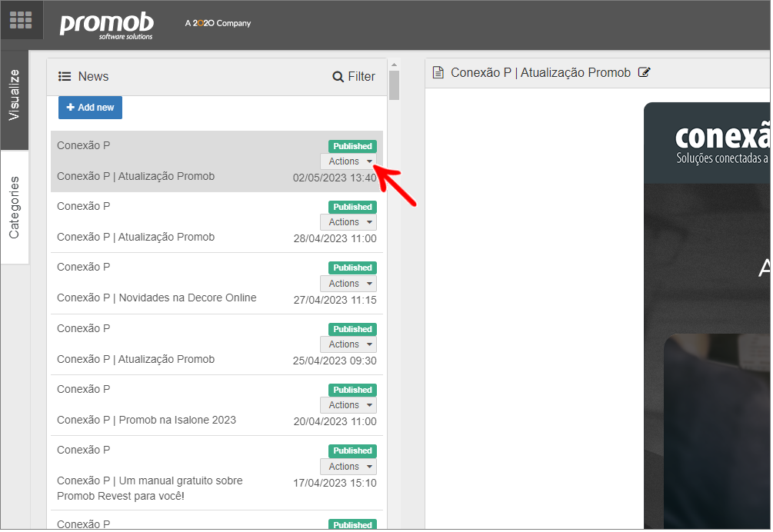The height and width of the screenshot is (532, 773).
Task: Open the apps grid menu icon
Action: 21,20
